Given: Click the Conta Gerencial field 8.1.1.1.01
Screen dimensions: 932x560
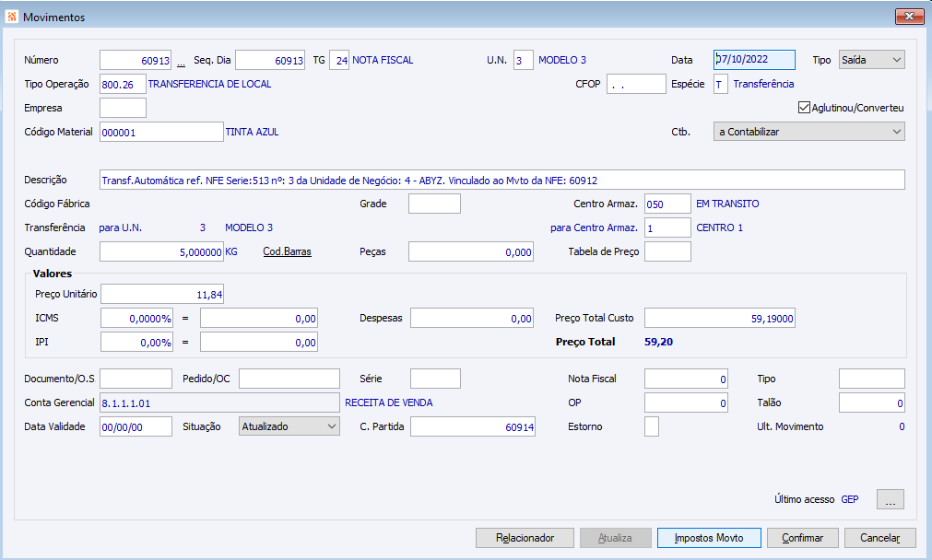Looking at the screenshot, I should pyautogui.click(x=220, y=402).
